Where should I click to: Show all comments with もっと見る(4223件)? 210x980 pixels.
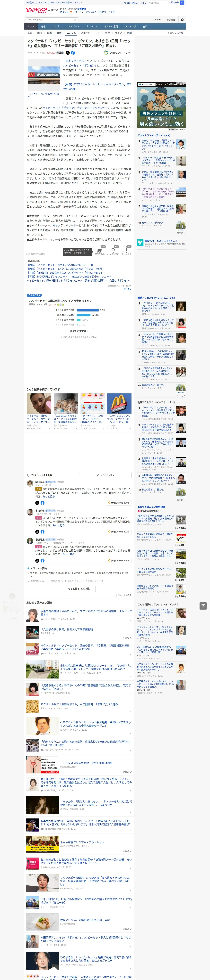click(x=79, y=588)
